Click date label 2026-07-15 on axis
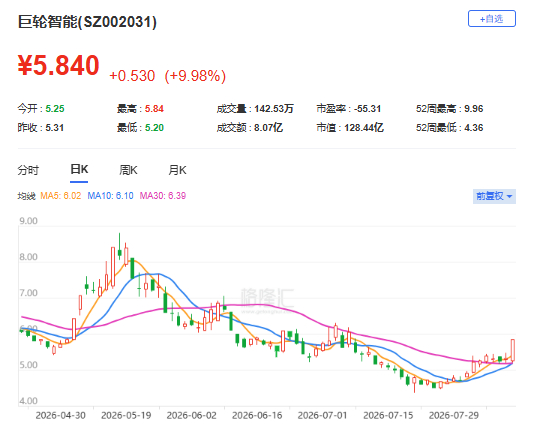541x426 pixels. pos(388,415)
